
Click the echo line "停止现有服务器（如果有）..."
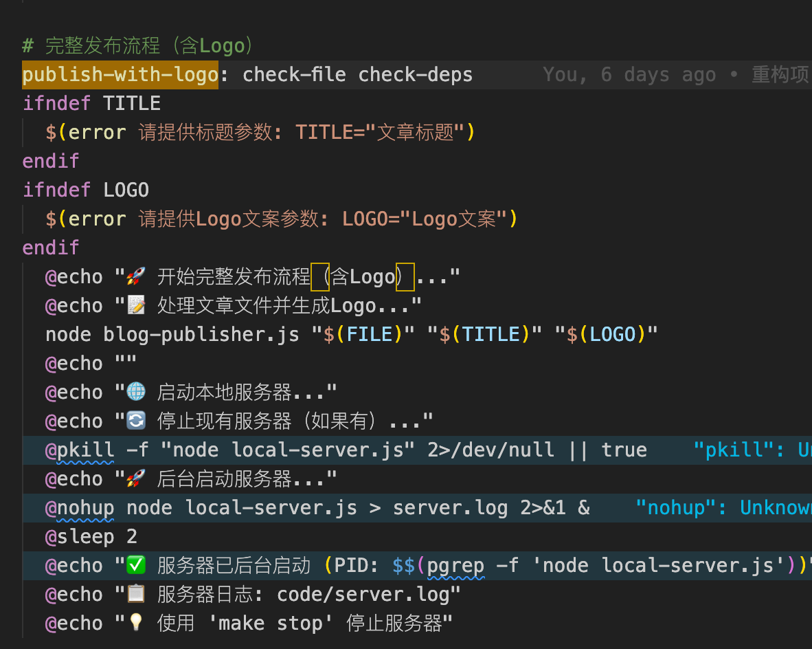point(239,421)
